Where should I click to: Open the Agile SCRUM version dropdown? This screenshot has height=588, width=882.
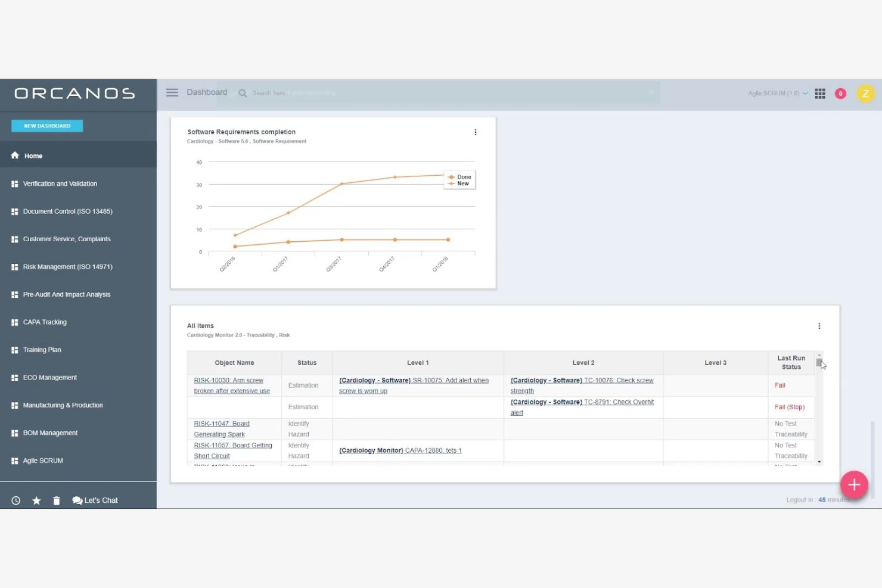point(777,93)
